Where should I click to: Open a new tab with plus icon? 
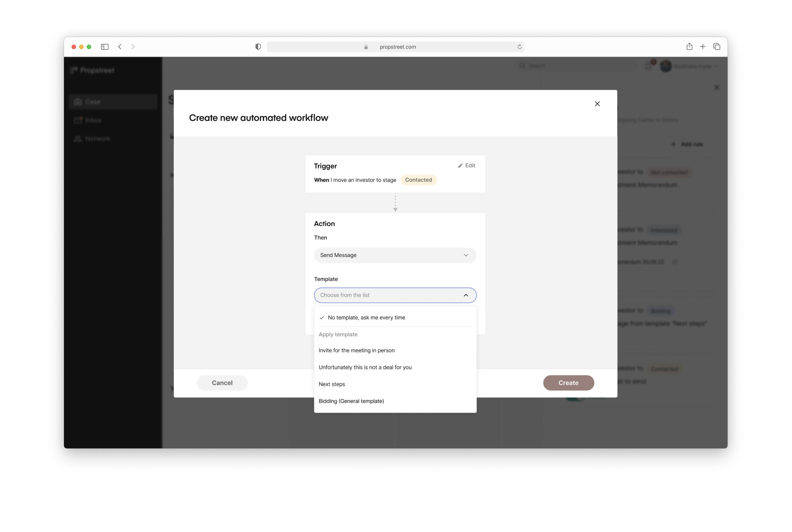pyautogui.click(x=703, y=46)
